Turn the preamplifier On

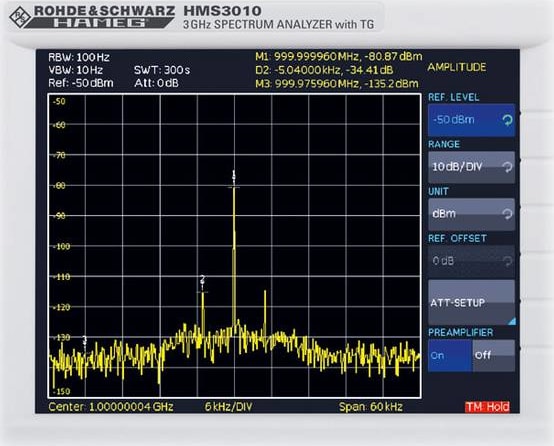click(450, 356)
